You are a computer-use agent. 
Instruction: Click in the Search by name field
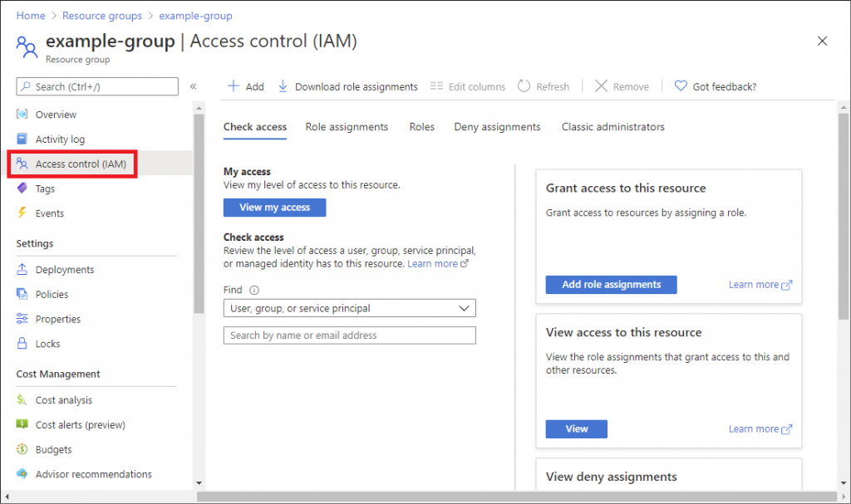[349, 335]
